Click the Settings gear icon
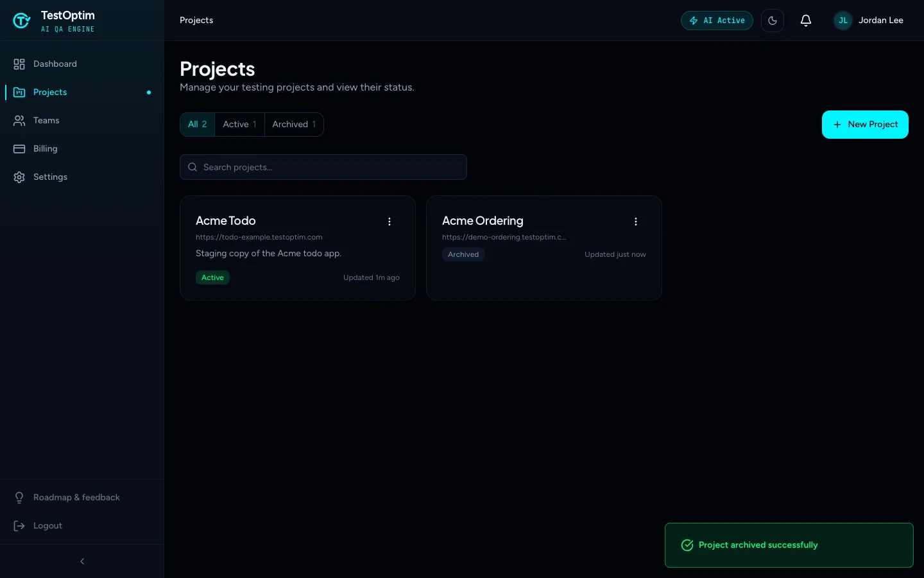Viewport: 924px width, 578px height. coord(19,177)
